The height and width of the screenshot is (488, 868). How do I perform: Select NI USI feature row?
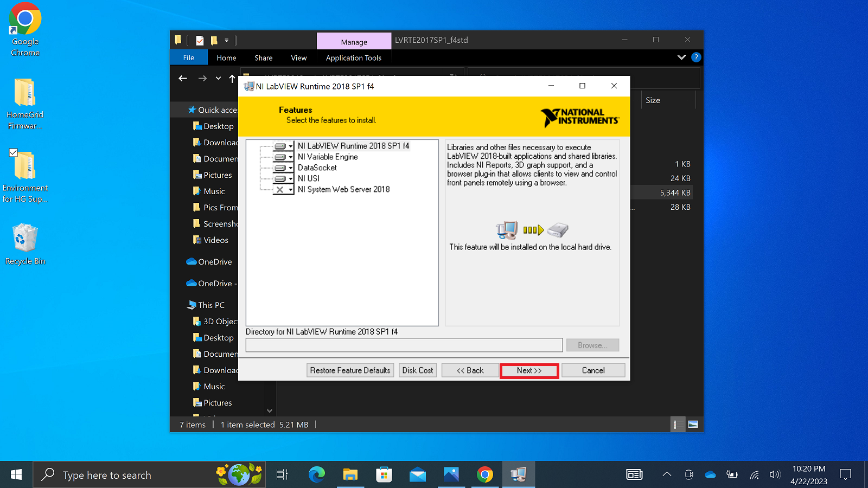[x=309, y=178]
